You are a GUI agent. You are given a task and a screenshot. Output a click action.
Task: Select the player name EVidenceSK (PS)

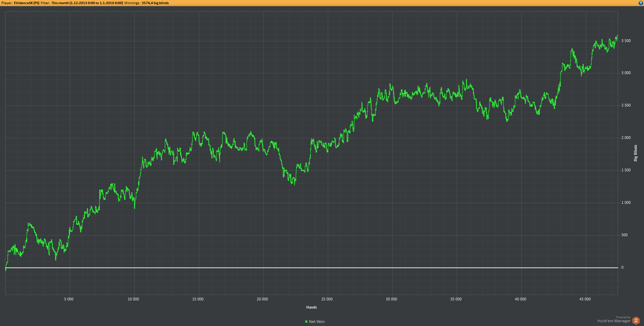(x=27, y=3)
